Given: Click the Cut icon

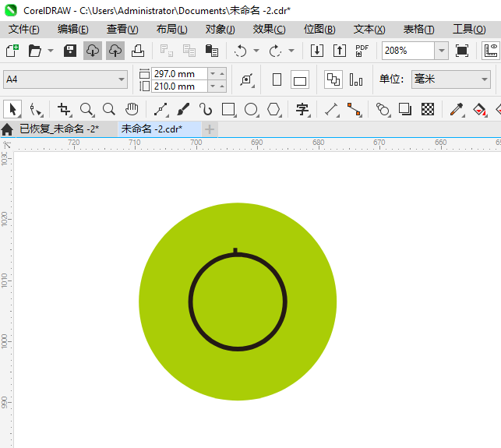Looking at the screenshot, I should [167, 51].
